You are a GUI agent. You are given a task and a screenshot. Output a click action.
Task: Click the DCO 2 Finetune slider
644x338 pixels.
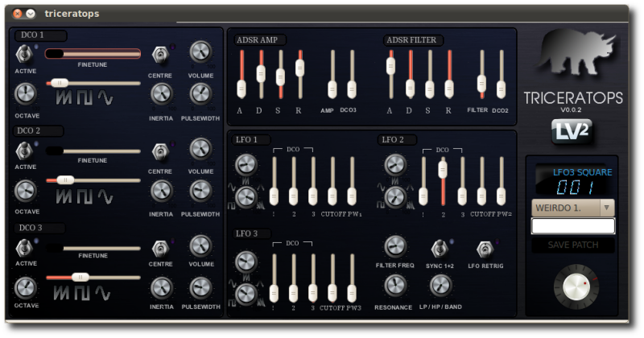pos(93,151)
